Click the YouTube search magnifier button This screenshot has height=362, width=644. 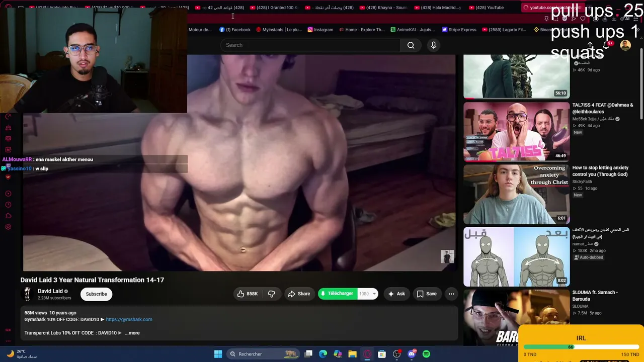point(411,45)
